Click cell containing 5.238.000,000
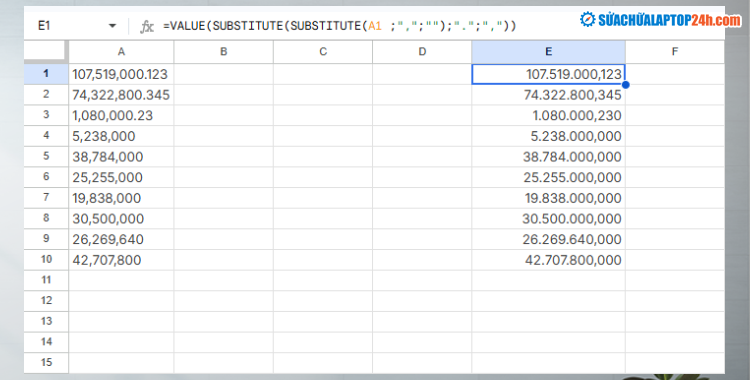This screenshot has height=380, width=750. (x=548, y=136)
